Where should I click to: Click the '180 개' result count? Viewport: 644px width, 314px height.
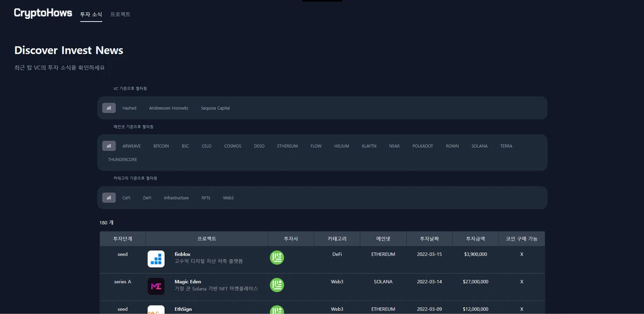pos(106,223)
